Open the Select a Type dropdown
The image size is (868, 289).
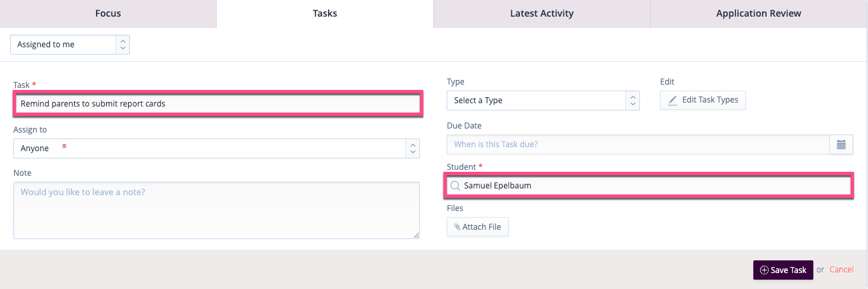coord(543,101)
